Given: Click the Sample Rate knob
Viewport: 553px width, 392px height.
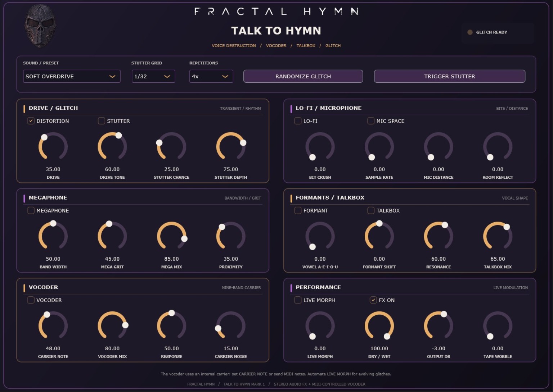Looking at the screenshot, I should point(379,146).
